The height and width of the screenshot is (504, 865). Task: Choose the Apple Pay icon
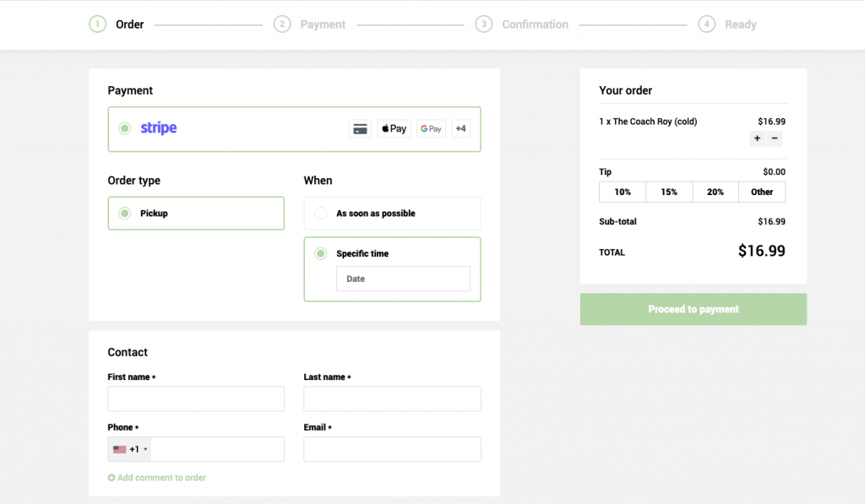[394, 128]
